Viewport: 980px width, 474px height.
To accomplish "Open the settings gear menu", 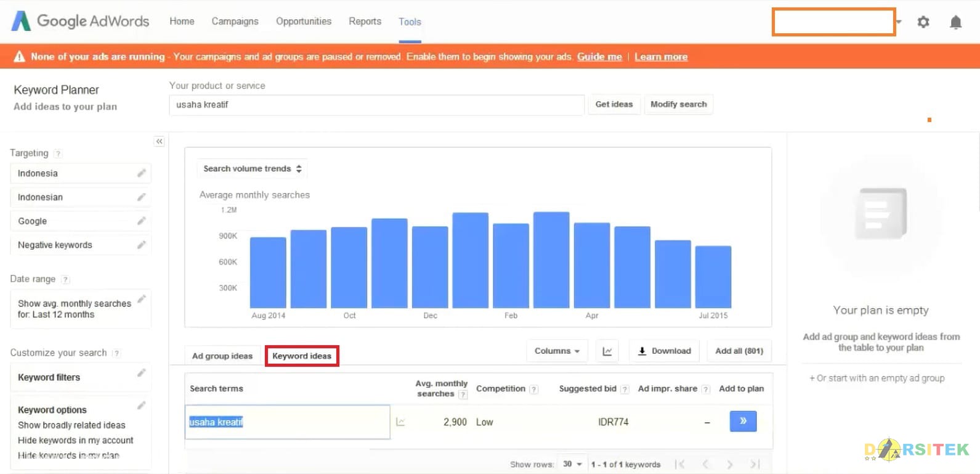I will (x=923, y=22).
